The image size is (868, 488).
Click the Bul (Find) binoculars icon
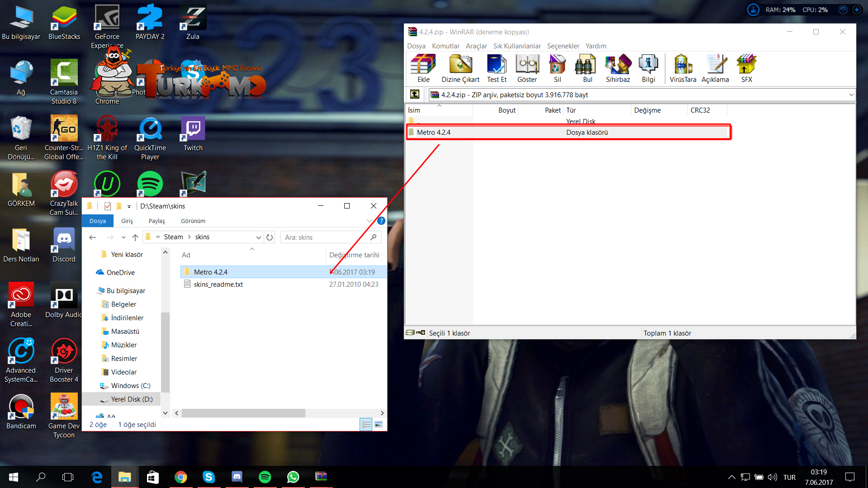[587, 68]
